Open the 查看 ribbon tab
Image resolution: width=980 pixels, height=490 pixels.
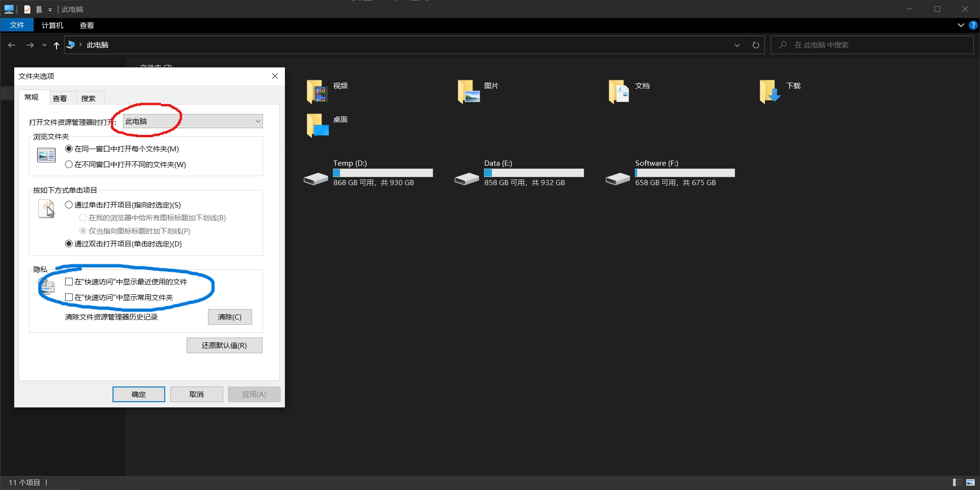coord(86,25)
